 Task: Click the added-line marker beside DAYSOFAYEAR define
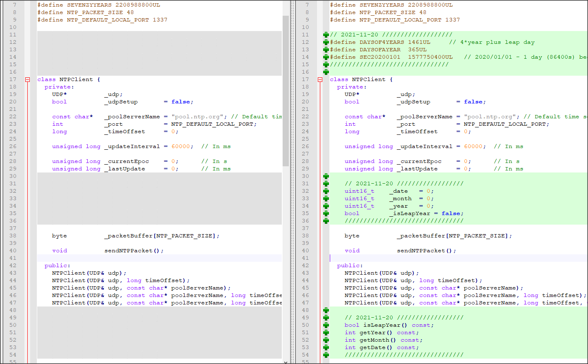326,50
